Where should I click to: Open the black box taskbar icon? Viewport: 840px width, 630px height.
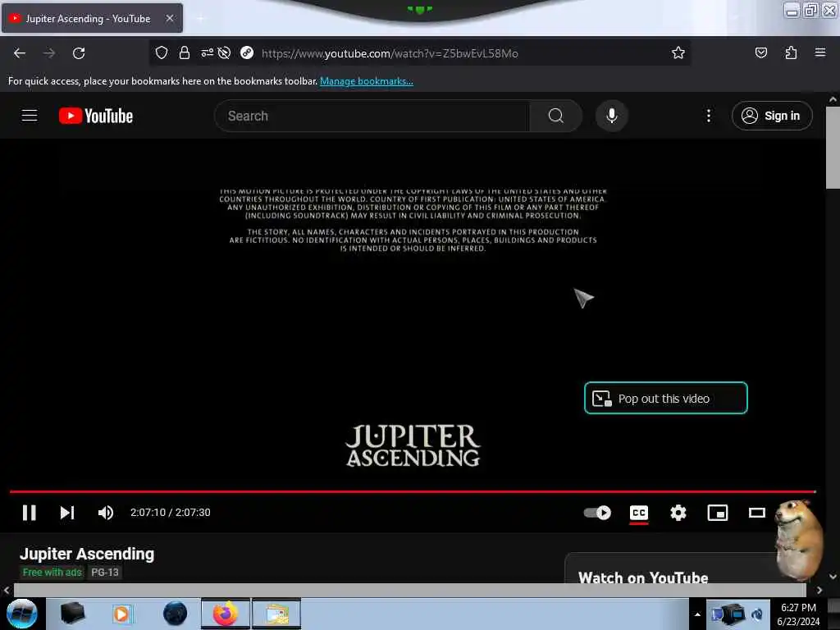coord(72,614)
